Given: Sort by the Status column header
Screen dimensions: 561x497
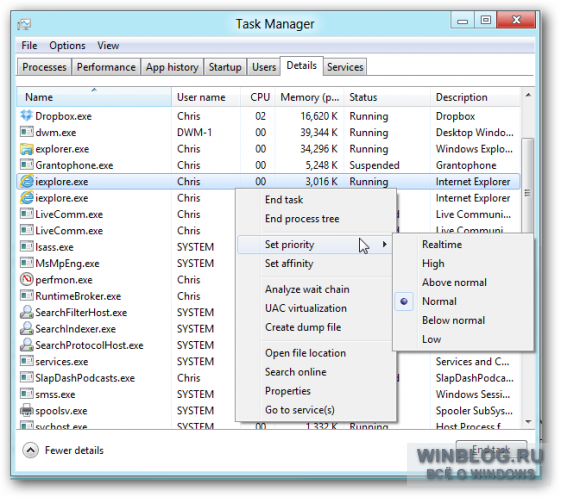Looking at the screenshot, I should click(387, 97).
